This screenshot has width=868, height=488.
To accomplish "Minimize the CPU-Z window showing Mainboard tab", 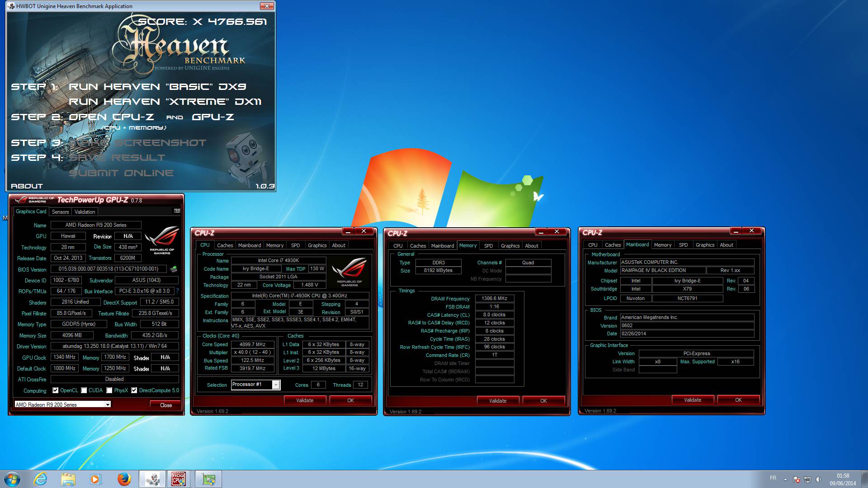I will point(736,231).
